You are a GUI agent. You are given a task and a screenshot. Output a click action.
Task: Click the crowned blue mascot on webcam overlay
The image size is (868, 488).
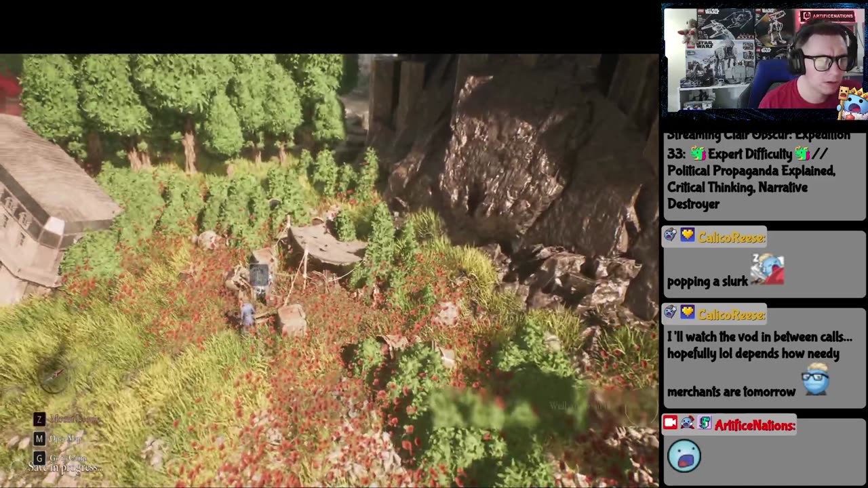[853, 102]
